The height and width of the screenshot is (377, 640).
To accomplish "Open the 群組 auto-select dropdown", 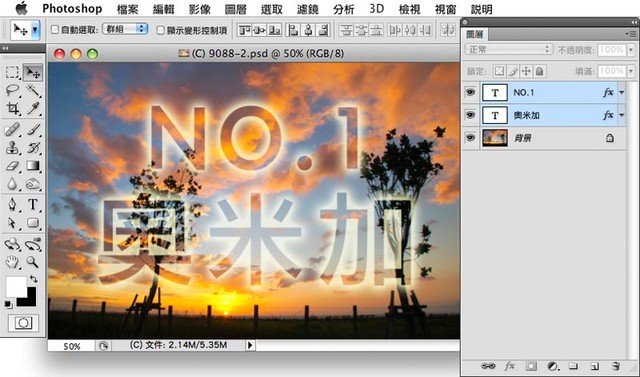I will point(125,29).
